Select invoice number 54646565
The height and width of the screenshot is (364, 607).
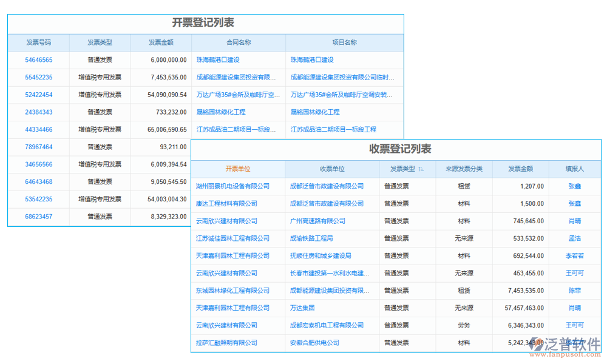click(38, 59)
